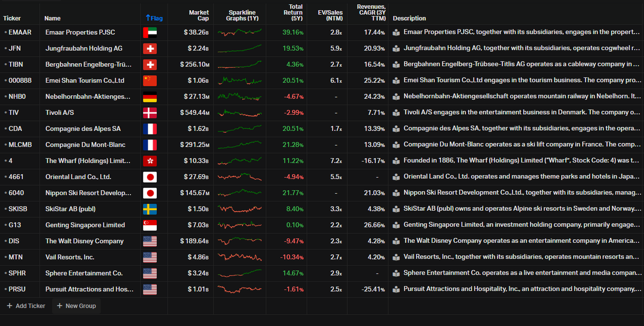Click the description building icon for EMAAR
Image resolution: width=644 pixels, height=326 pixels.
point(396,32)
